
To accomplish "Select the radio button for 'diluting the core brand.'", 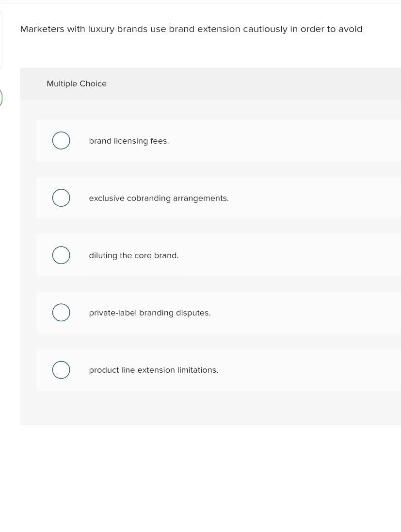I will coord(61,255).
